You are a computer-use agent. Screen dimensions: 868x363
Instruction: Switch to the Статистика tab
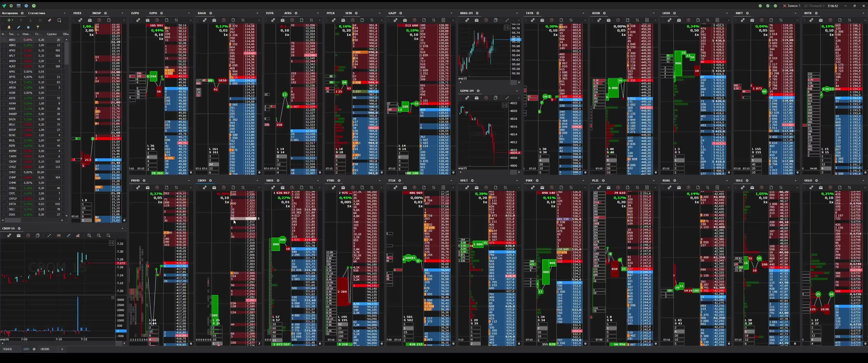36,13
